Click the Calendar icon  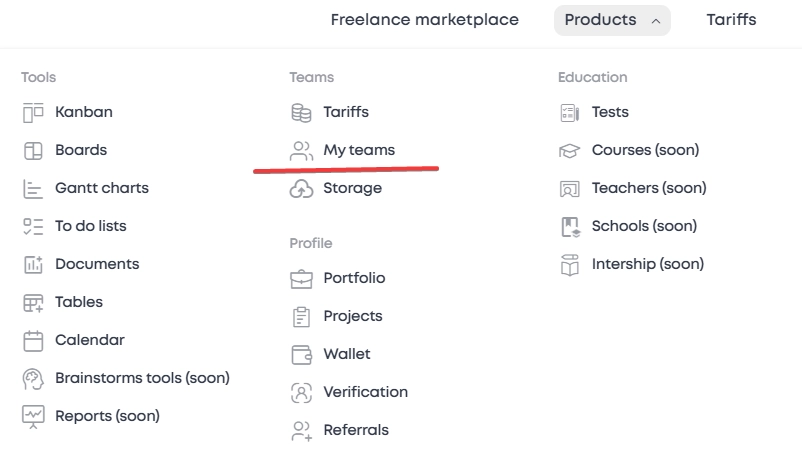pos(33,340)
